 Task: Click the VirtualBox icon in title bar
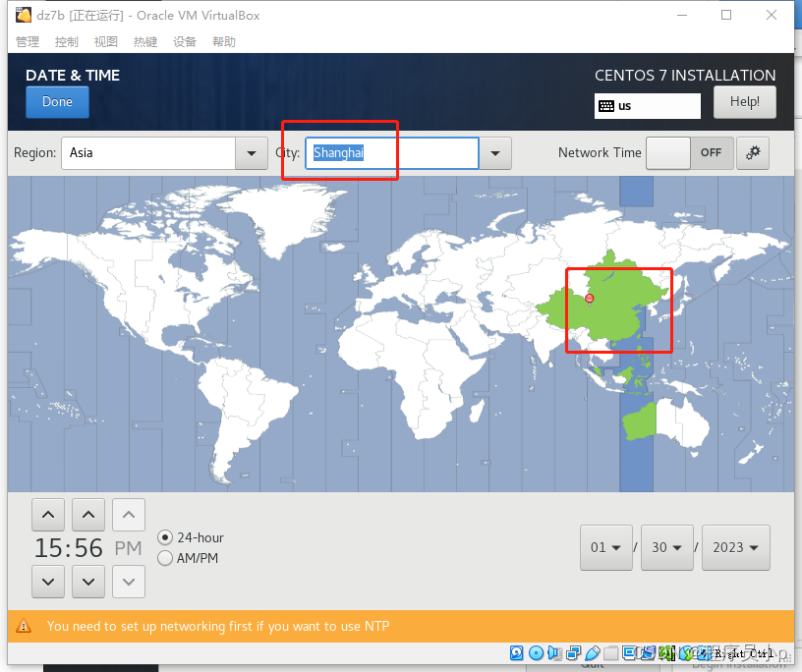click(23, 15)
